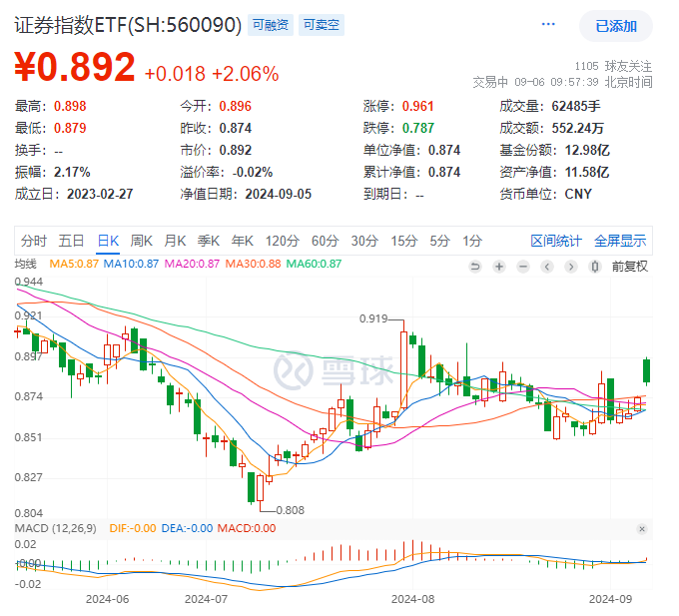The width and height of the screenshot is (679, 616).
Task: Switch to the 五日 tab
Action: [x=71, y=241]
